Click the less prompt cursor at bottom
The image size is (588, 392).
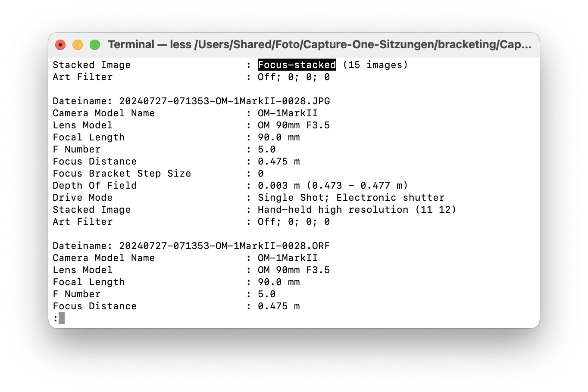62,318
